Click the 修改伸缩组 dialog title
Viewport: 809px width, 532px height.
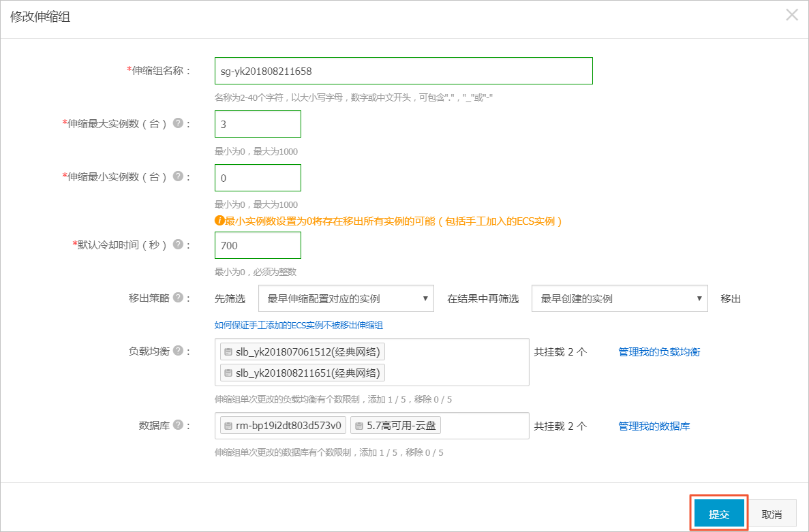40,16
